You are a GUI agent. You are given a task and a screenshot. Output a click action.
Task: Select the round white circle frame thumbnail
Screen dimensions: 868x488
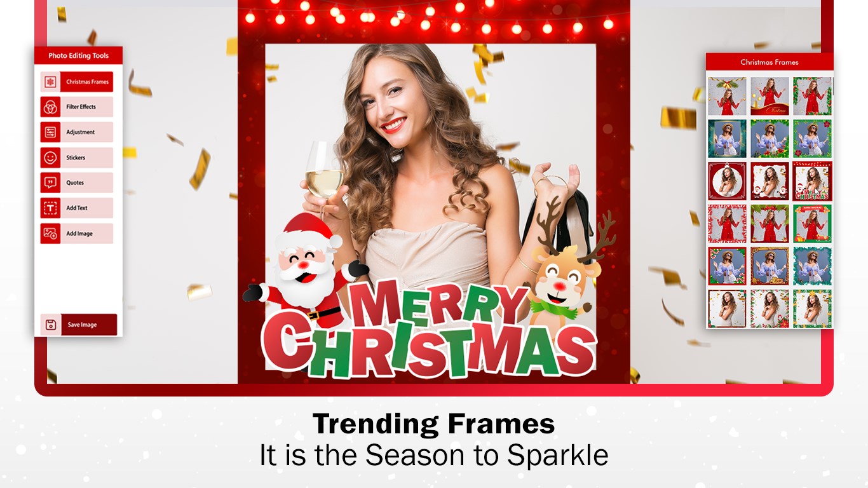pyautogui.click(x=727, y=181)
